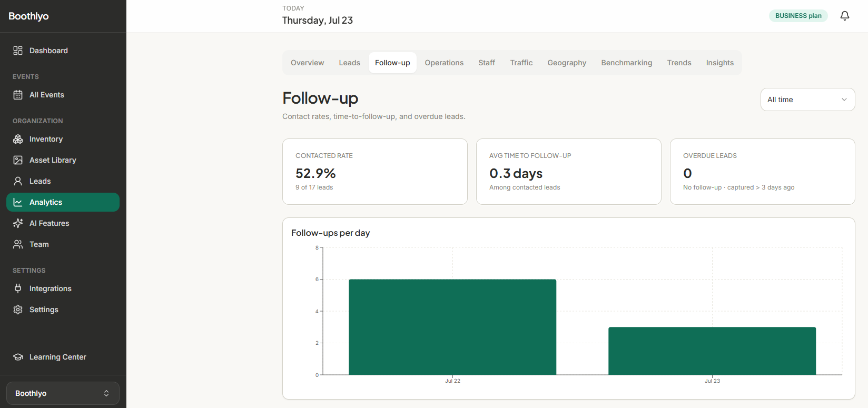This screenshot has width=868, height=408.
Task: Open the All time range dropdown
Action: [x=807, y=99]
